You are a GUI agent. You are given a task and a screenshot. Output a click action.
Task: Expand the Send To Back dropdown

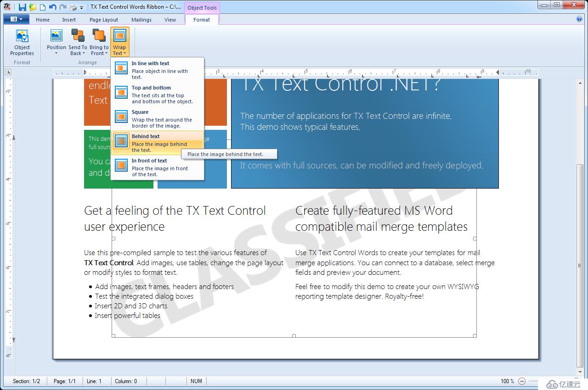78,42
